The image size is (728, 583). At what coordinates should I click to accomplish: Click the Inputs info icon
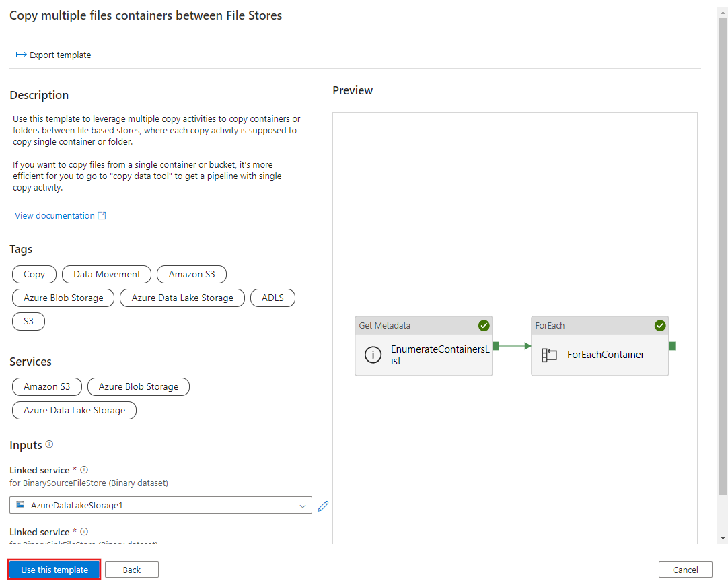click(x=49, y=445)
